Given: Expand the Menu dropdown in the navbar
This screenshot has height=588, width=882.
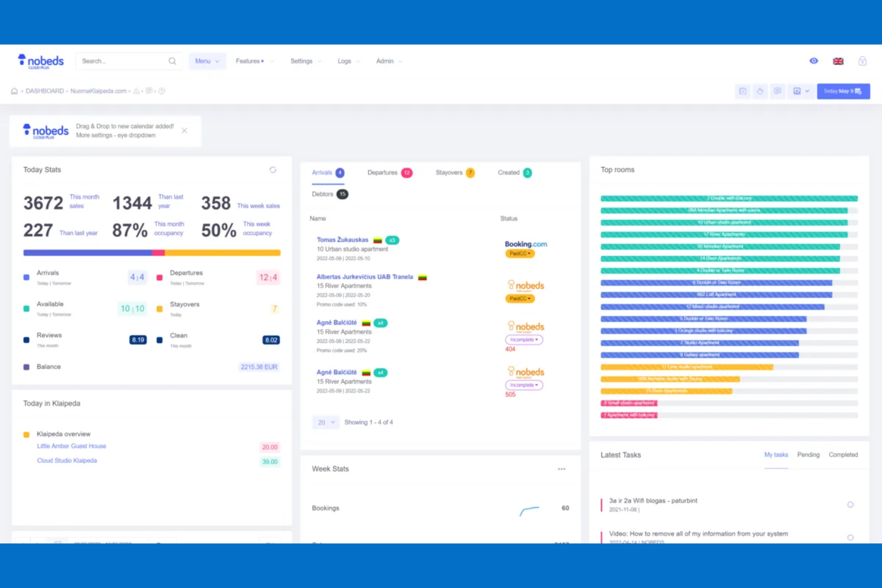Looking at the screenshot, I should (x=207, y=61).
